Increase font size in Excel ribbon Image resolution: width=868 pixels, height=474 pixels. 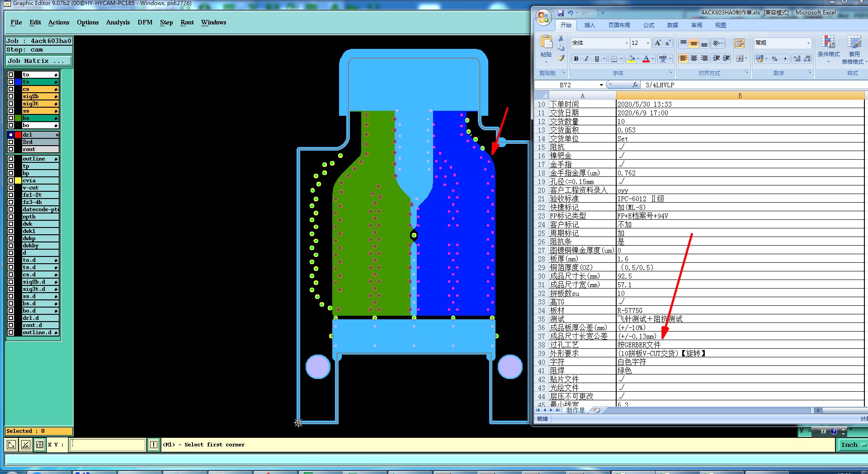click(x=658, y=43)
